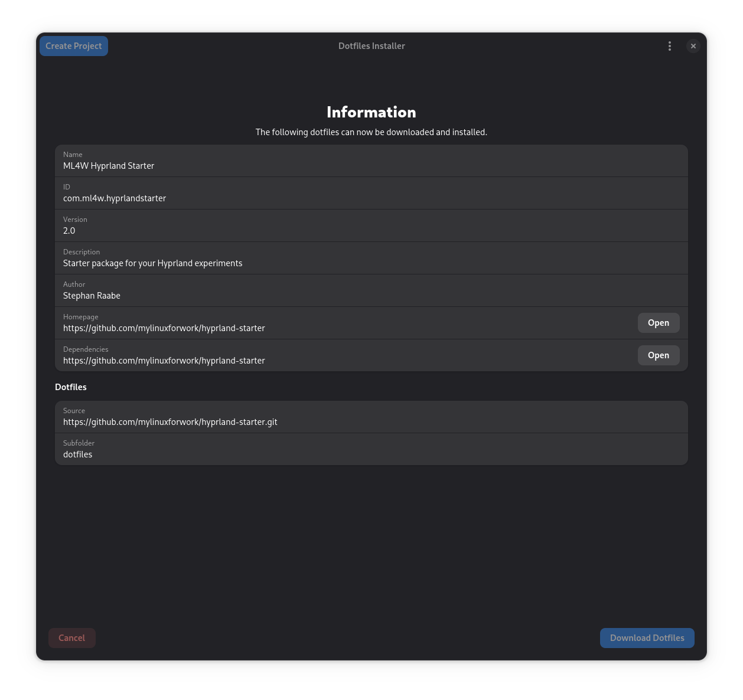Click the URL in the Homepage row

click(x=164, y=328)
